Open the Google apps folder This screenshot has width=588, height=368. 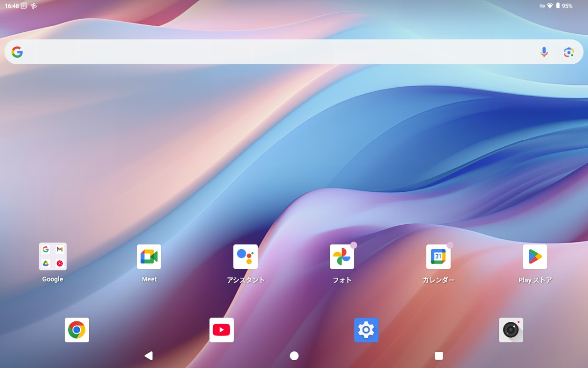52,256
